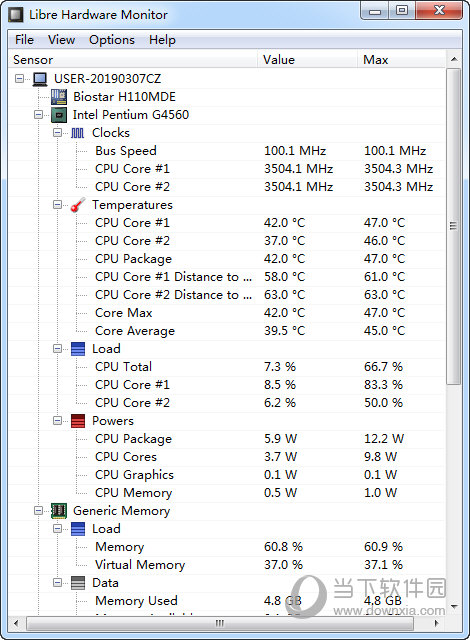Click the Sensor column header
Viewport: 470px width, 640px height.
click(x=133, y=60)
